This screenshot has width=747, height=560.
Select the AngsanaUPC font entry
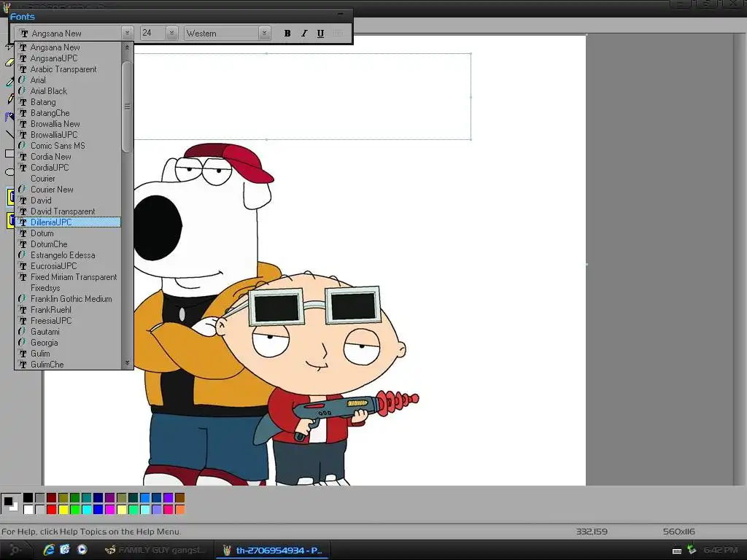[68, 58]
